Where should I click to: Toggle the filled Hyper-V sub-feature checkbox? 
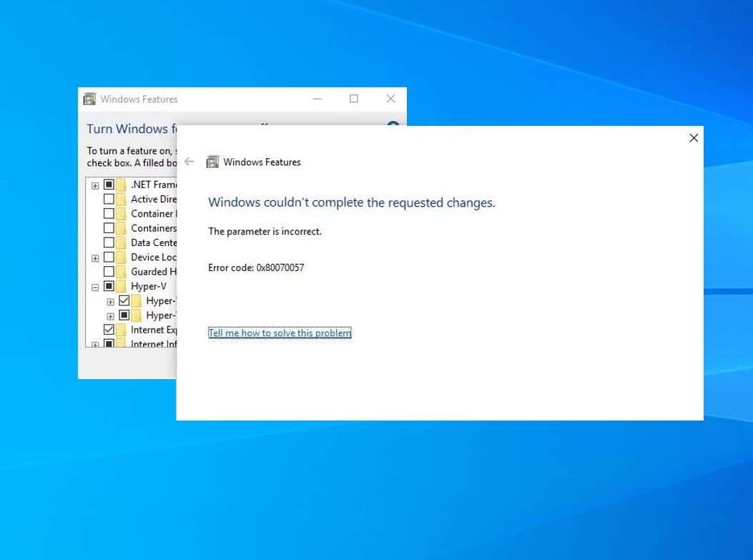pyautogui.click(x=124, y=315)
